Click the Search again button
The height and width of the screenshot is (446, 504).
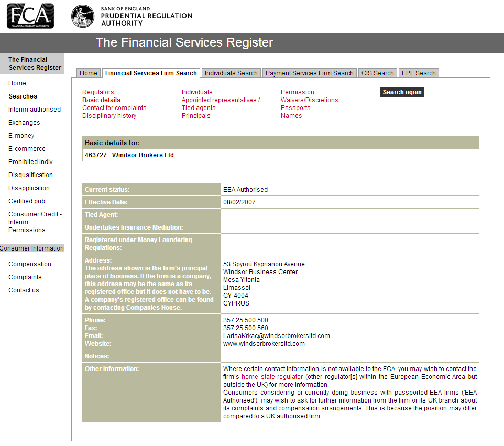(402, 92)
